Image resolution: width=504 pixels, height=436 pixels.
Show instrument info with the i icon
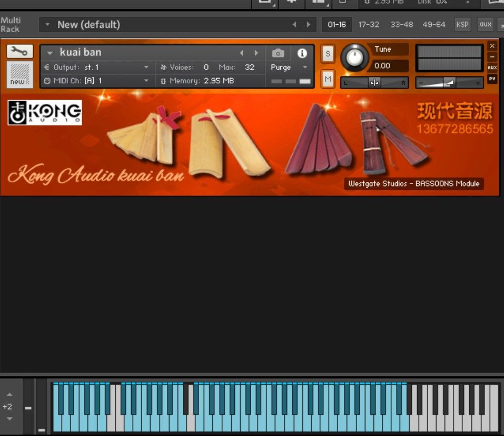click(302, 53)
